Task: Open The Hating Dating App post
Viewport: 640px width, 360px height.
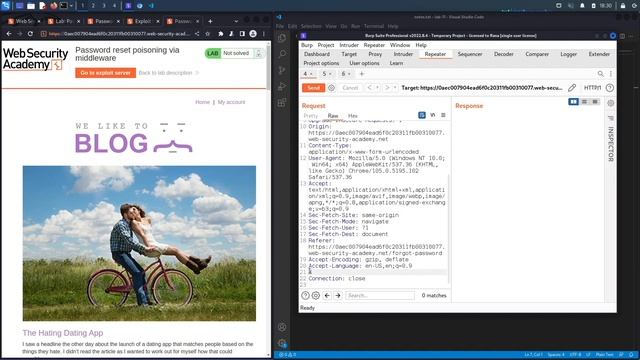Action: 63,333
